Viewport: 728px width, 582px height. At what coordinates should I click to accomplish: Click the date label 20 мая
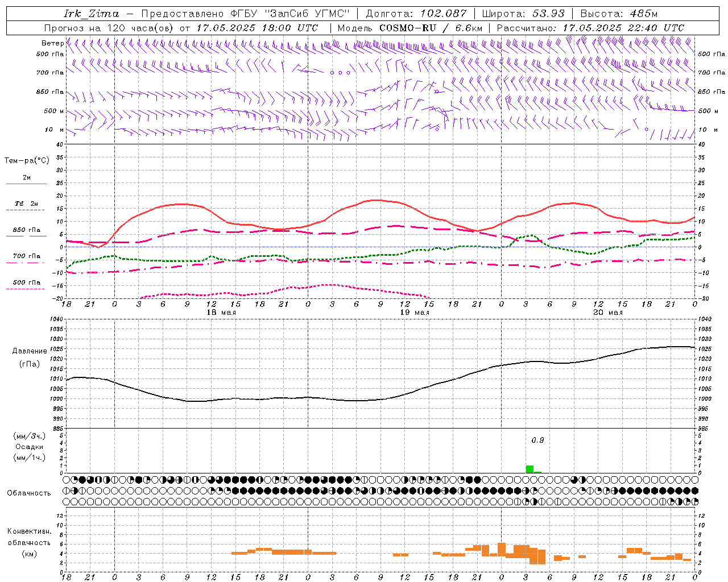[x=608, y=313]
